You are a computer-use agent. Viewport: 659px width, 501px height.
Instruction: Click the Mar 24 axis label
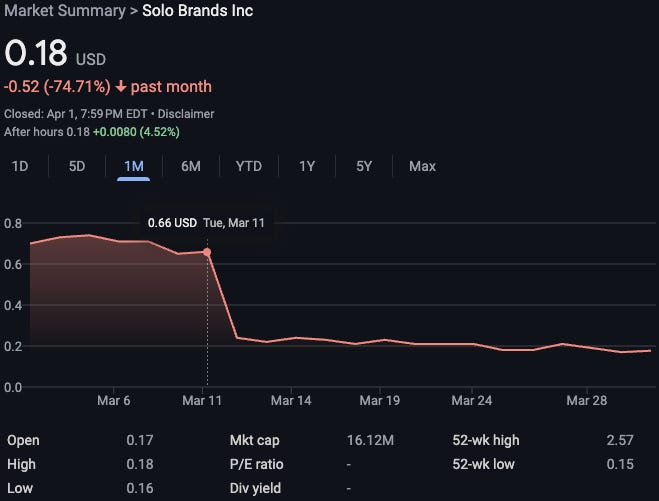point(472,401)
